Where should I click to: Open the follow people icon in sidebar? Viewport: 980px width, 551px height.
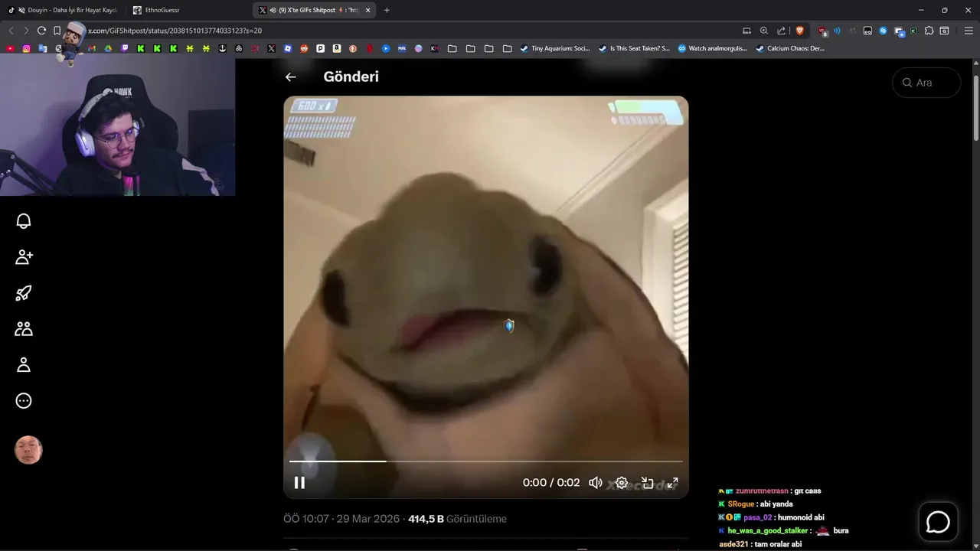(x=24, y=257)
